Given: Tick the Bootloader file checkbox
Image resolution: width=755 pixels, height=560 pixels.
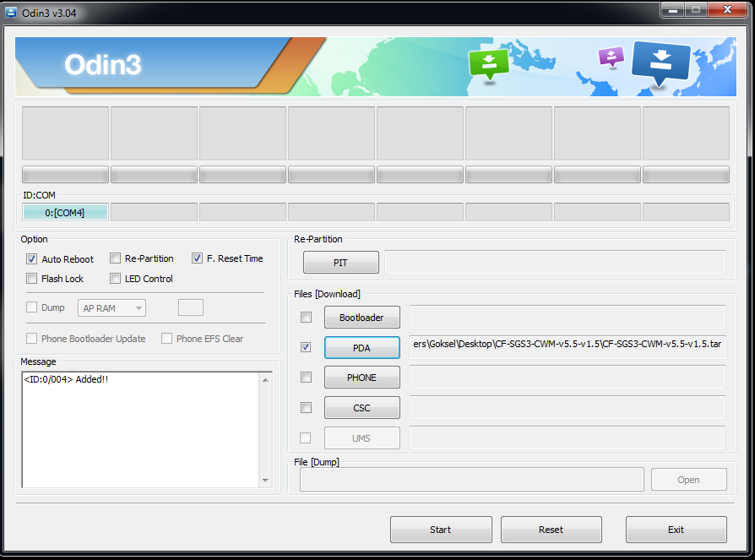Looking at the screenshot, I should [306, 318].
